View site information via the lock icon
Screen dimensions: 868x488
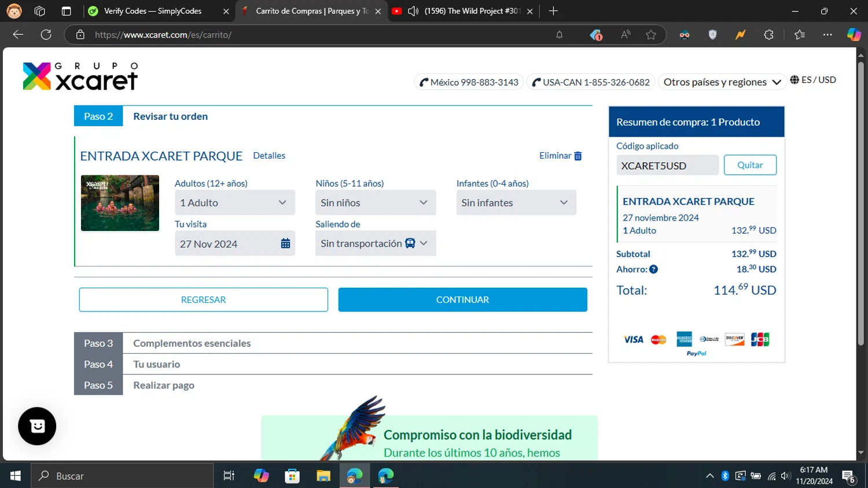[80, 35]
